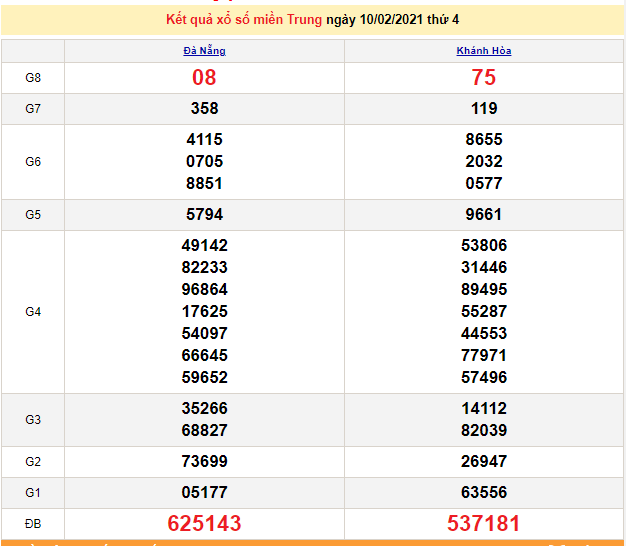Viewport: 626px width, 546px height.
Task: Click the G7 row label
Action: pos(33,108)
